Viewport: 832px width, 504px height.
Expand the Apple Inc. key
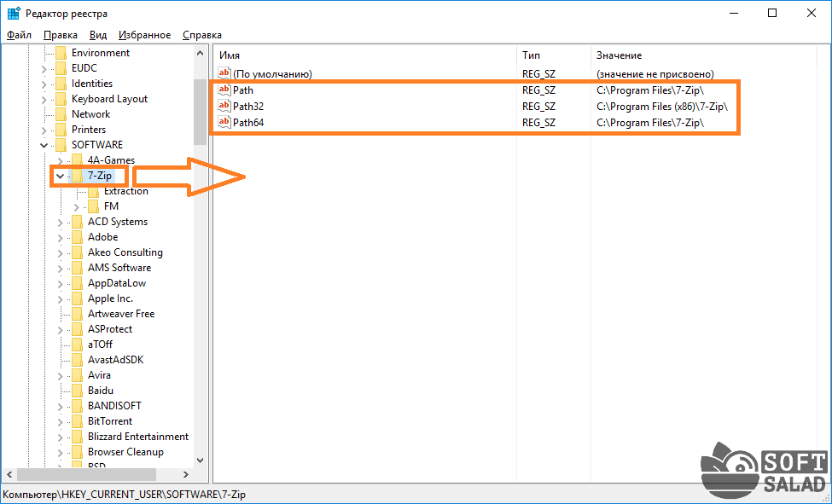point(60,299)
